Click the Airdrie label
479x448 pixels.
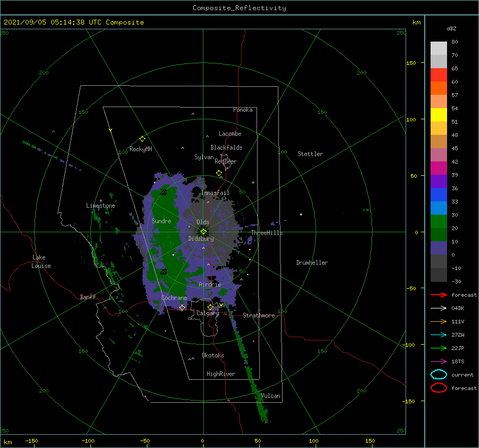click(210, 284)
